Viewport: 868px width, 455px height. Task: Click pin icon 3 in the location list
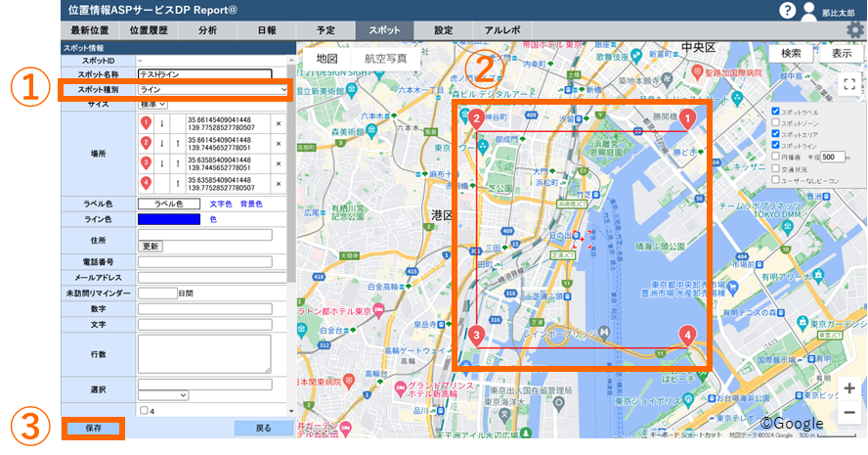[146, 163]
